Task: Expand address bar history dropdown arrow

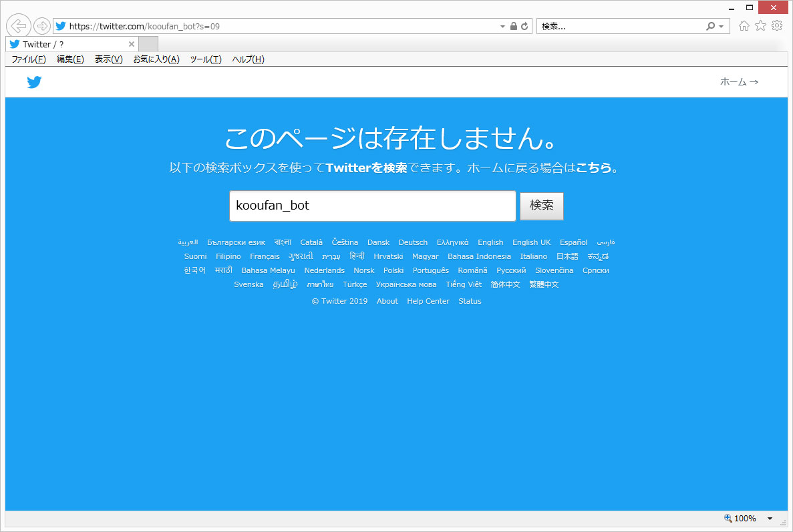Action: coord(502,26)
